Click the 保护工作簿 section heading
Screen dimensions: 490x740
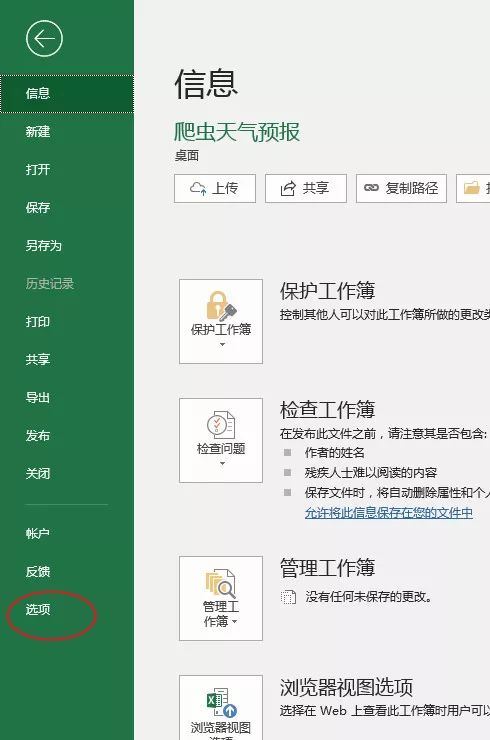pos(328,291)
